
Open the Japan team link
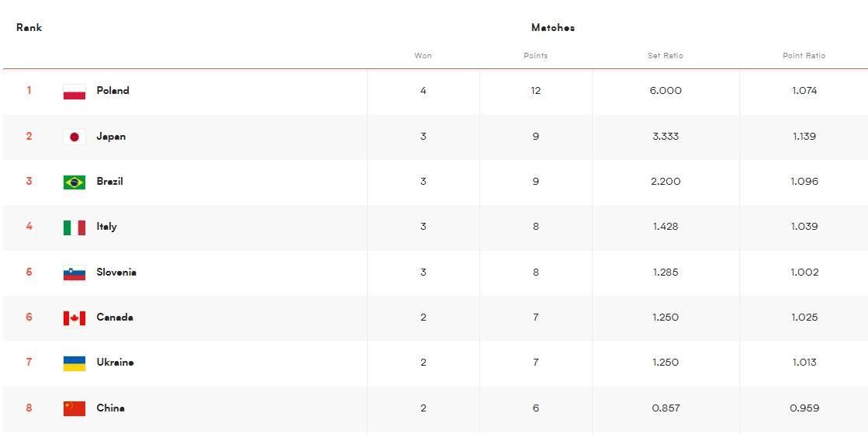click(111, 137)
